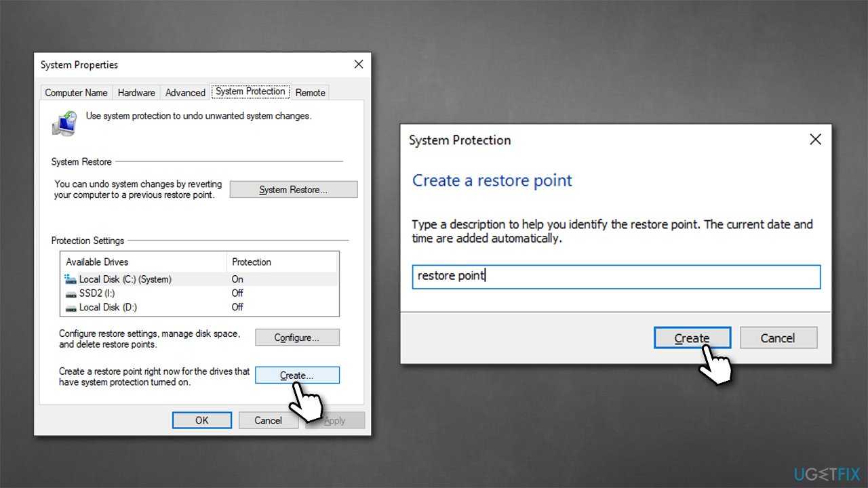Switch to the Hardware tab
868x488 pixels.
click(x=136, y=93)
